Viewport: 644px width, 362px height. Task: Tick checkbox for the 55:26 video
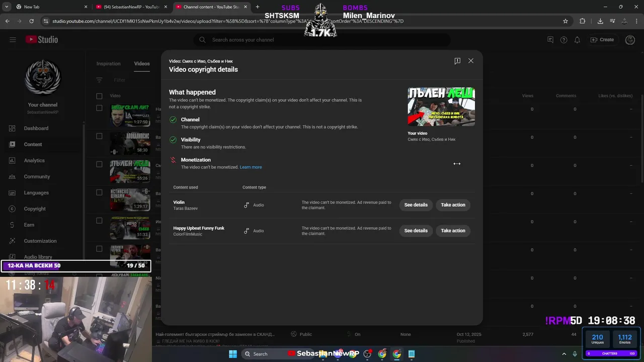click(x=99, y=164)
